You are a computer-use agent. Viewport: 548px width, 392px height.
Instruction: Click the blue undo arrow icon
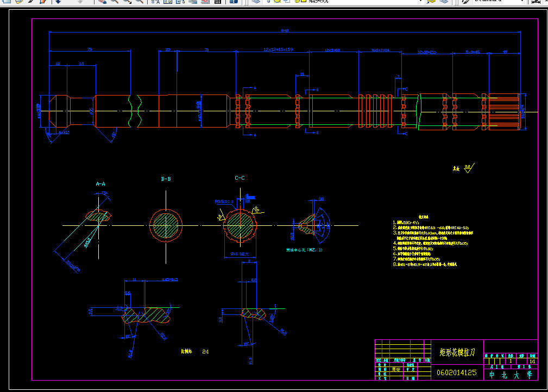pos(58,2)
